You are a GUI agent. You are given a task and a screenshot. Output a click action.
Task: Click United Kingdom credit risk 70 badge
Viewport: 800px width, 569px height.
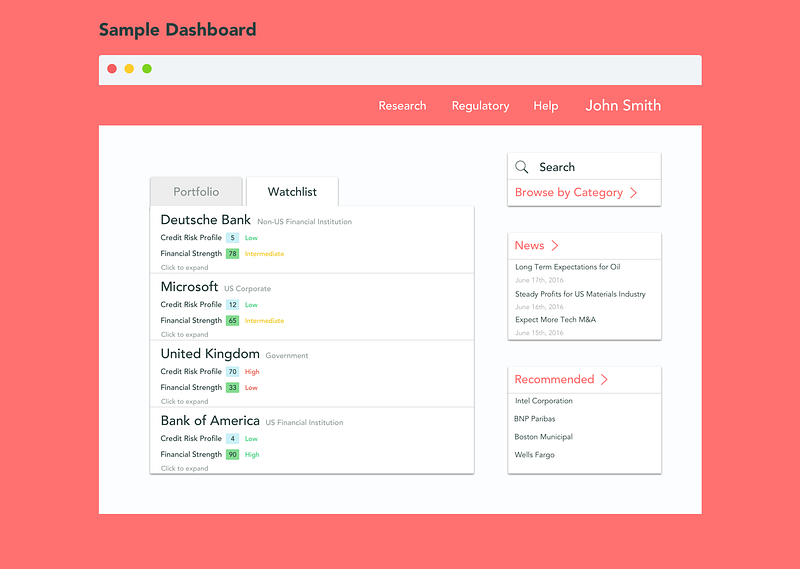click(x=233, y=372)
